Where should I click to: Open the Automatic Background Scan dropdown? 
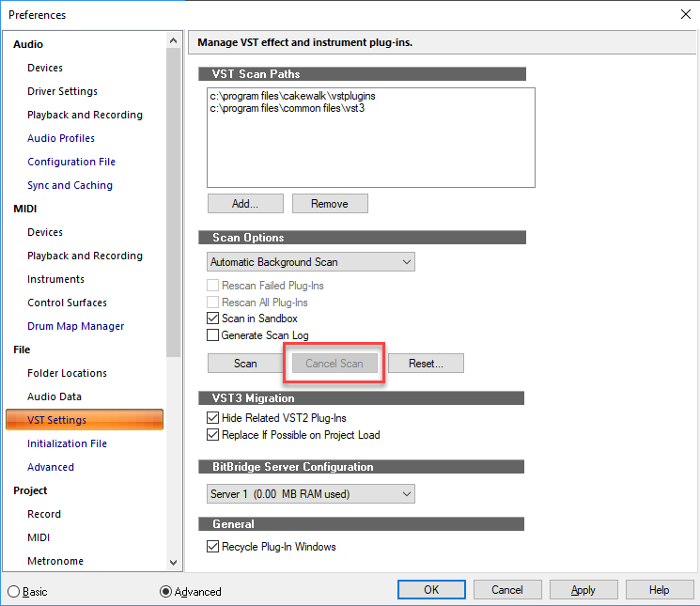[311, 262]
